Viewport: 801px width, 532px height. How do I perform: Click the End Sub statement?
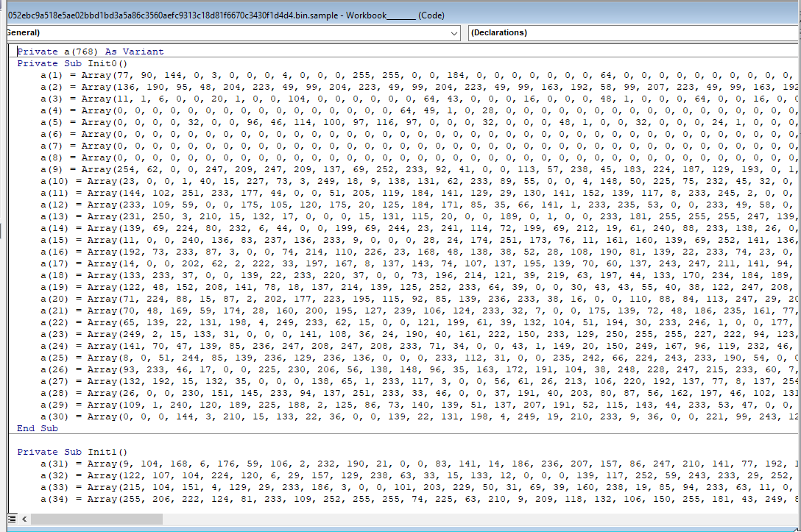(38, 428)
